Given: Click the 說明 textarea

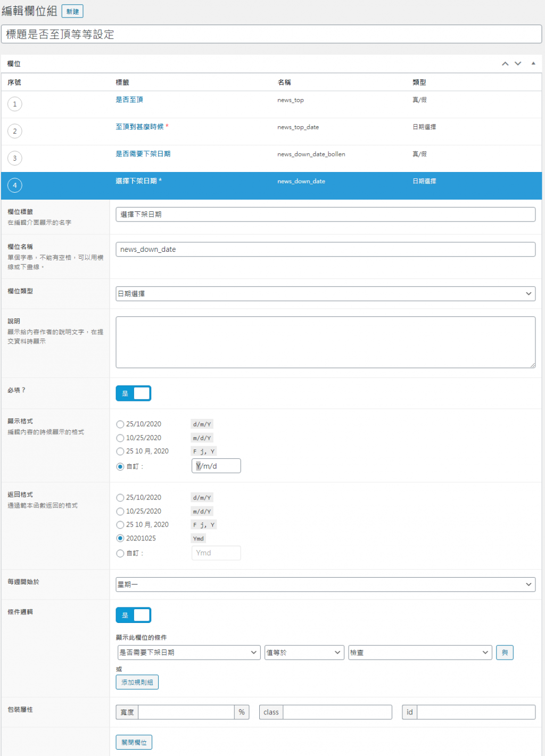Looking at the screenshot, I should (325, 342).
